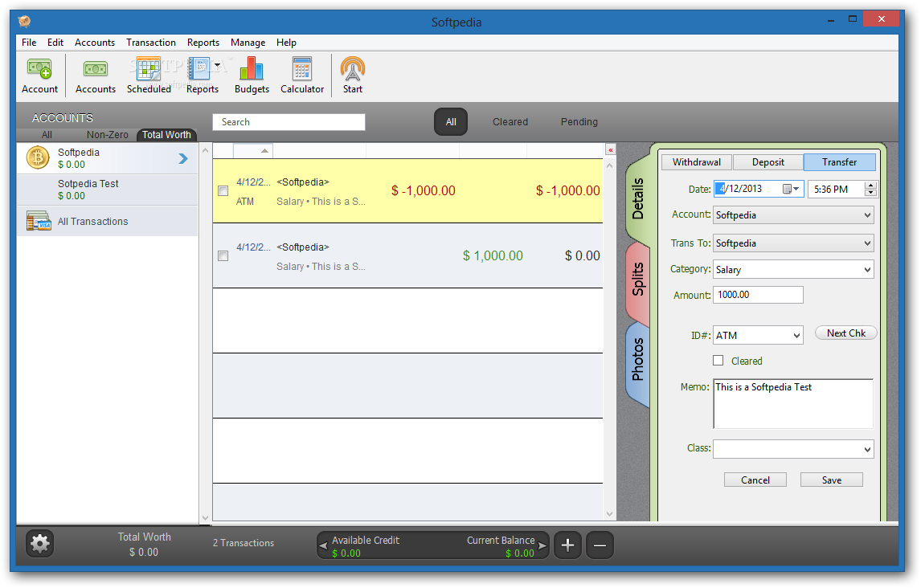Click the Softpedia bitcoin account icon
Image resolution: width=921 pixels, height=588 pixels.
(x=39, y=158)
